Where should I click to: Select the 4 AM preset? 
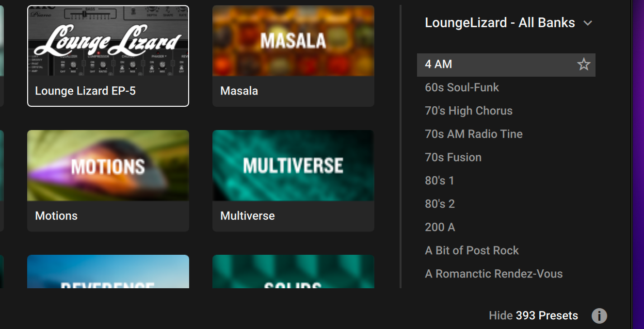[x=506, y=65]
